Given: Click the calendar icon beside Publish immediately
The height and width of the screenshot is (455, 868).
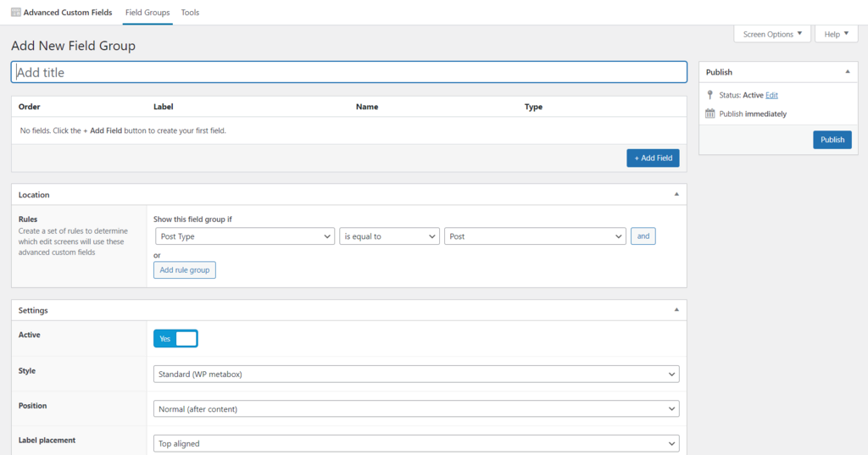Looking at the screenshot, I should 709,114.
